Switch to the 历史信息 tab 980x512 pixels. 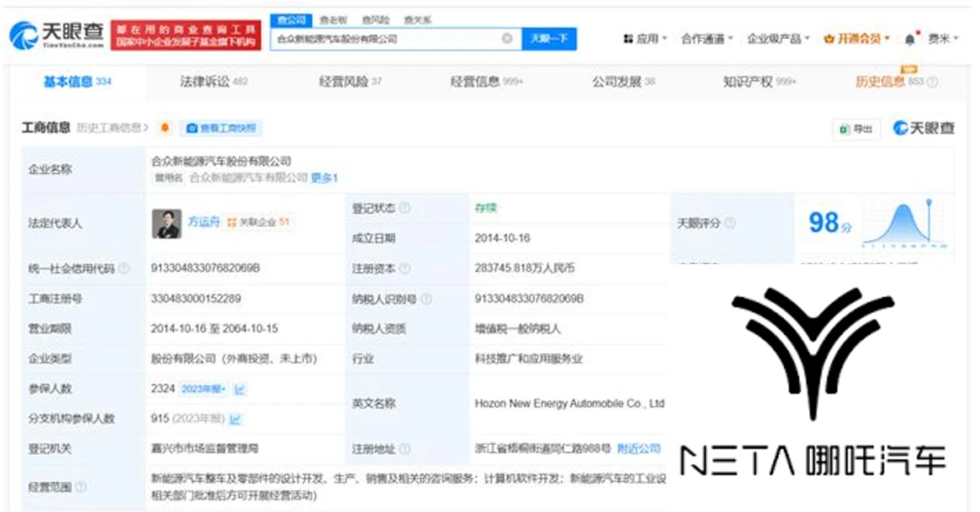tap(890, 82)
